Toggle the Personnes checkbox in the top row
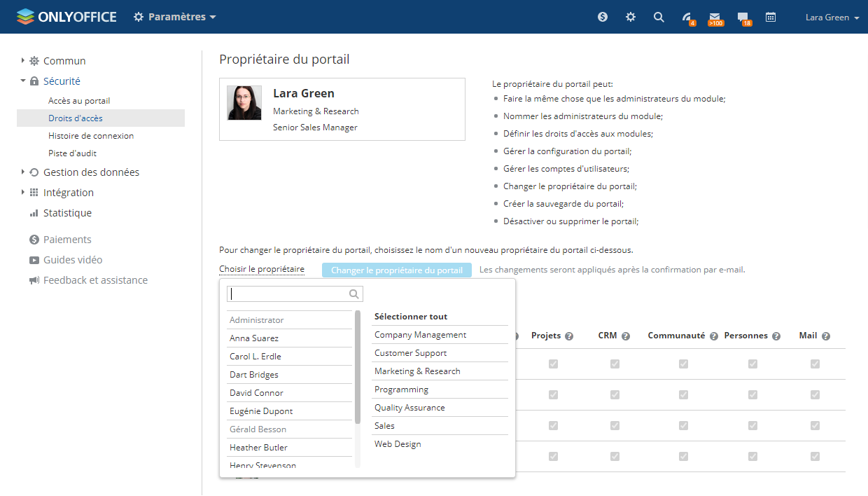 (x=752, y=364)
